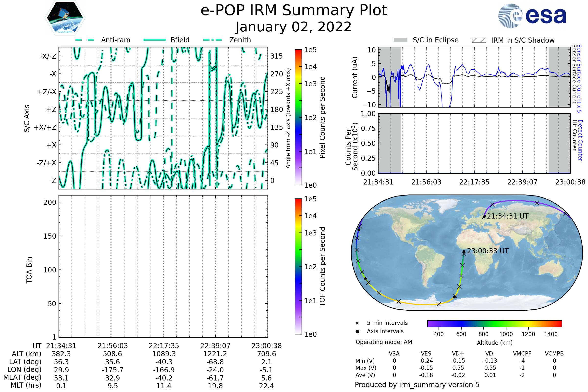
Task: Click the Pixel Counts per Second colorbar
Action: tap(298, 117)
